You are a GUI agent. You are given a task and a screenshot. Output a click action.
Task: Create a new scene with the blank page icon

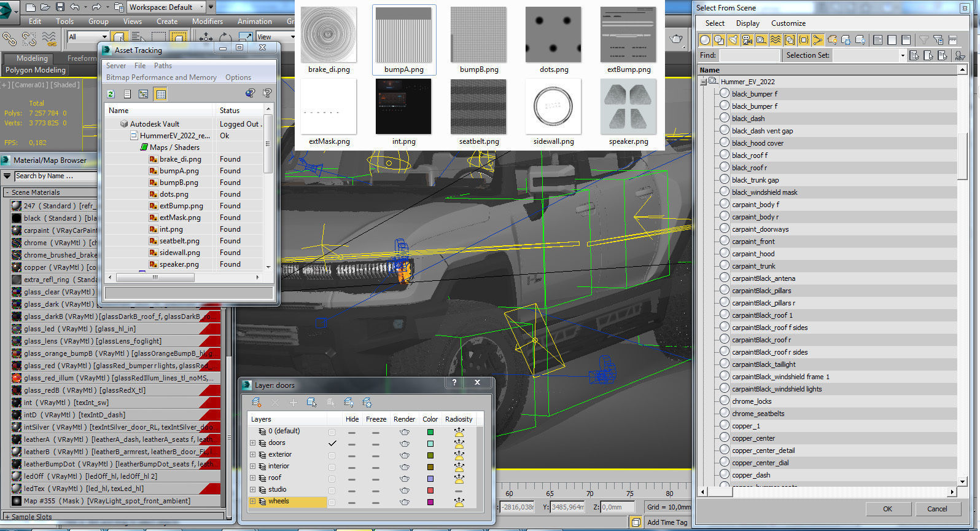[31, 7]
